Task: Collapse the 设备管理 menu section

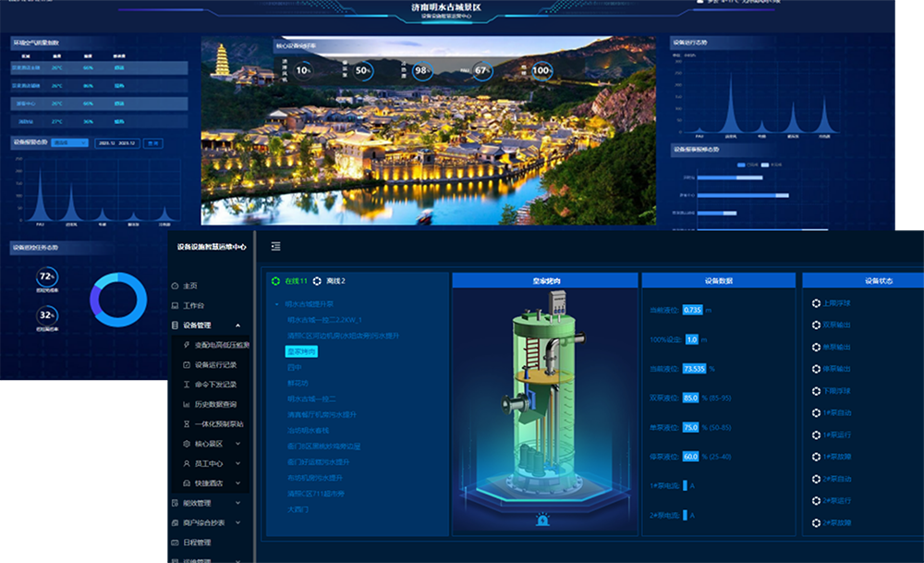Action: [x=238, y=325]
